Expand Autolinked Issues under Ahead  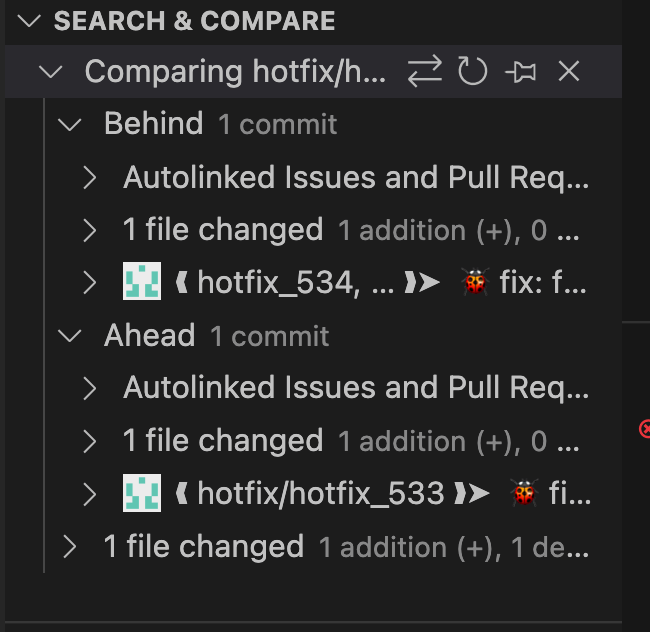click(x=90, y=388)
